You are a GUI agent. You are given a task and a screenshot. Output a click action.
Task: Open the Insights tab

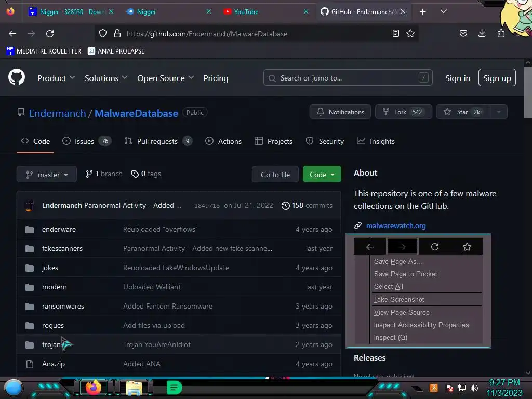click(376, 141)
